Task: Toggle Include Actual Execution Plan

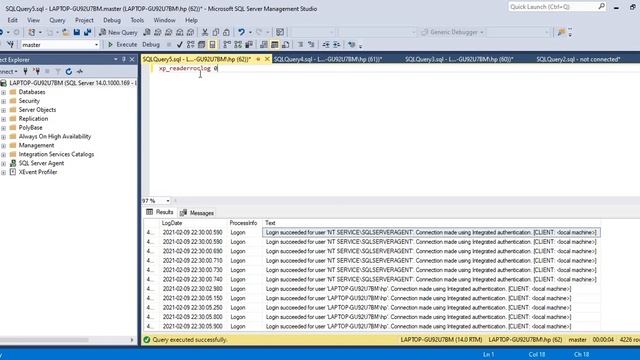Action: point(227,44)
